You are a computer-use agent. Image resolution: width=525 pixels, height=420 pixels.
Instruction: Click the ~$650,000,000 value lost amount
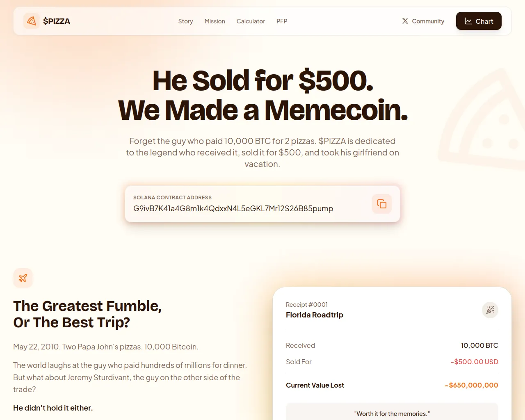(x=471, y=385)
